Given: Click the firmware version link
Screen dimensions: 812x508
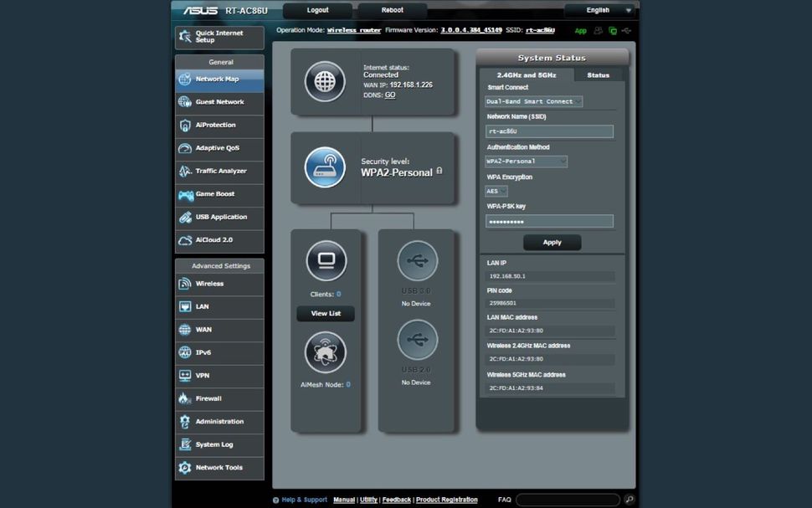Looking at the screenshot, I should (471, 30).
